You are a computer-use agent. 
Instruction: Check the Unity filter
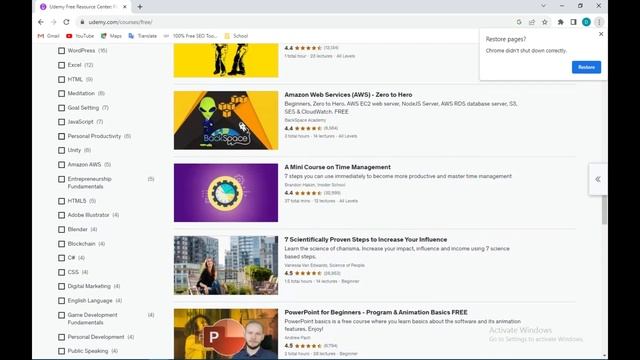pos(62,150)
